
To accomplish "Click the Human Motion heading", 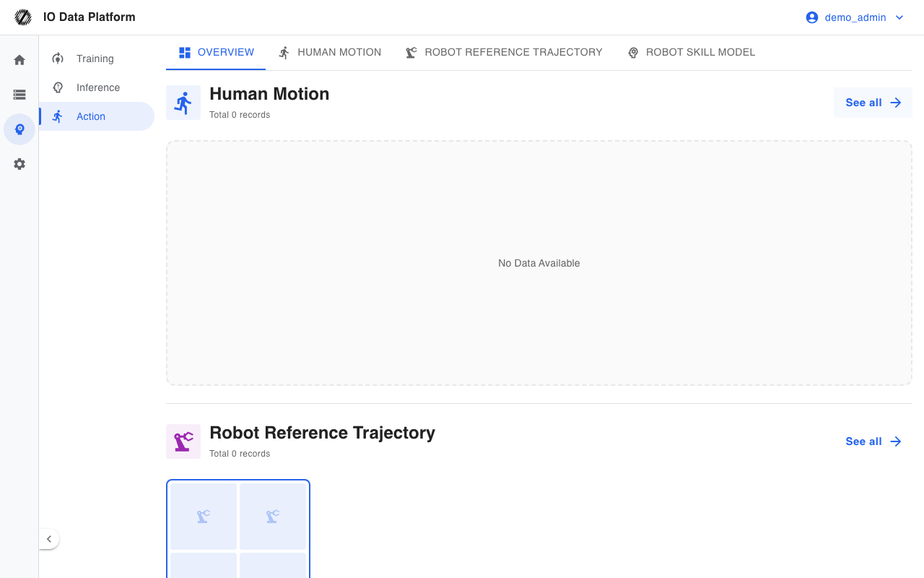I will (269, 94).
